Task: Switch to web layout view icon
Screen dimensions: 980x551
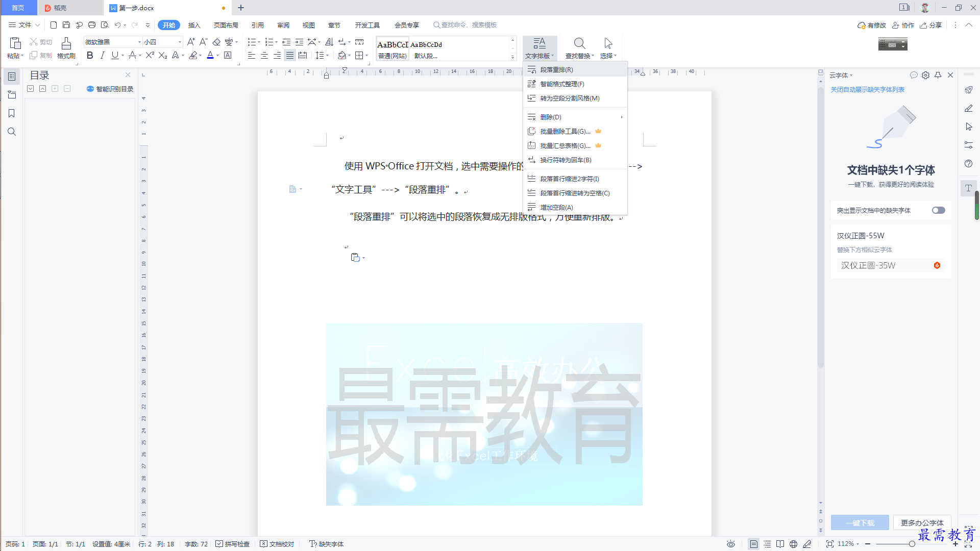Action: (793, 544)
